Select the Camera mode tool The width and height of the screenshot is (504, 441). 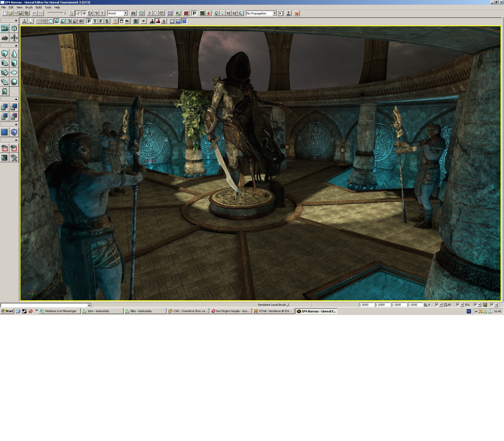tap(5, 28)
